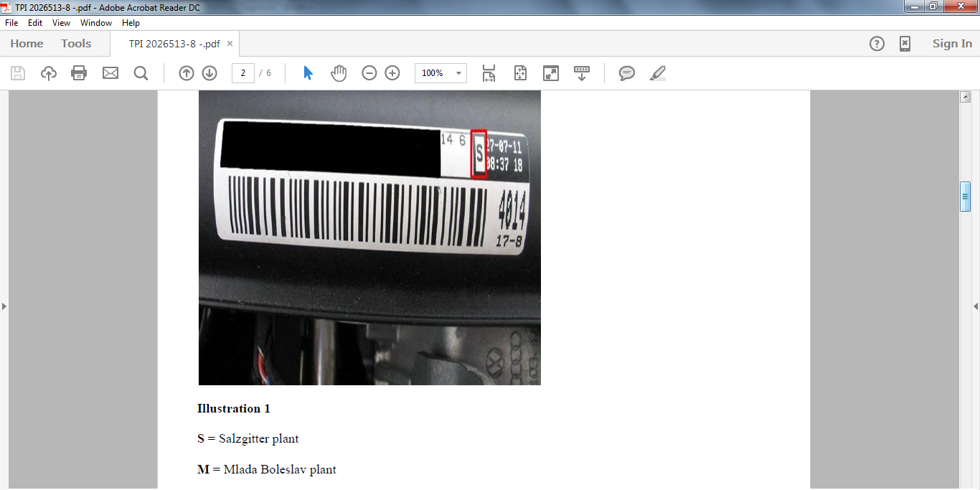Click the Illustration 1 caption
Screen dimensions: 980x490
click(234, 409)
